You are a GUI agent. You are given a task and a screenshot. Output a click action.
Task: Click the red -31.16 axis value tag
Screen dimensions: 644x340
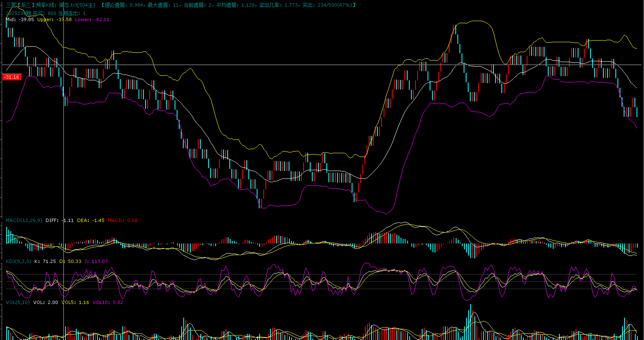click(x=12, y=77)
